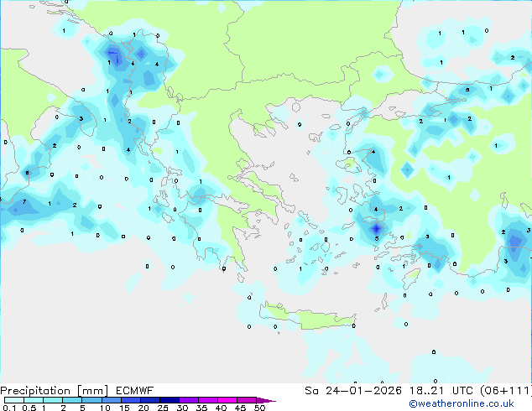Click the '(06+111)' run label

[506, 391]
